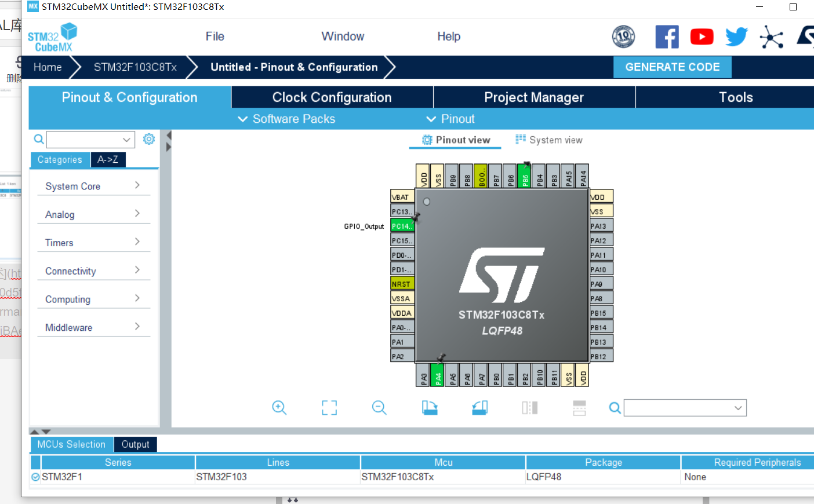Image resolution: width=814 pixels, height=504 pixels.
Task: Click STM32F103C8Tx breadcrumb
Action: (135, 67)
